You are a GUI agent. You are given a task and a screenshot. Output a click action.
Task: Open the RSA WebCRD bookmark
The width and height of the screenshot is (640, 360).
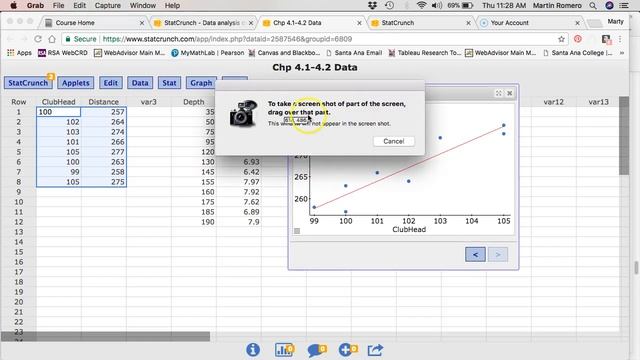63,53
